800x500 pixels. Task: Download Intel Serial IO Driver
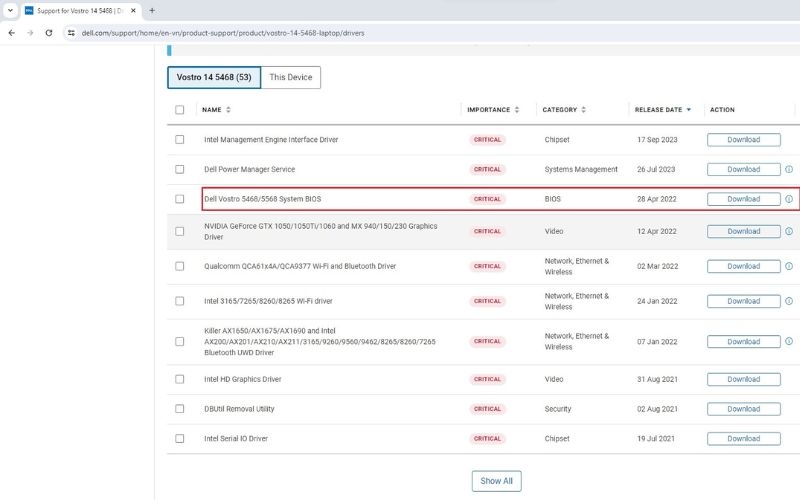point(743,438)
